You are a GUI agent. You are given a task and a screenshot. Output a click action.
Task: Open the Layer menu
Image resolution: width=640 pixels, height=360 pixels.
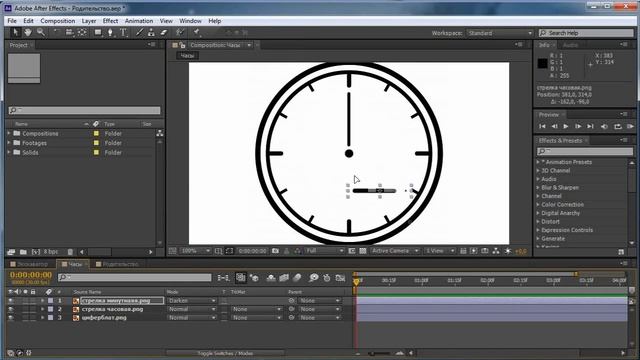pyautogui.click(x=89, y=21)
